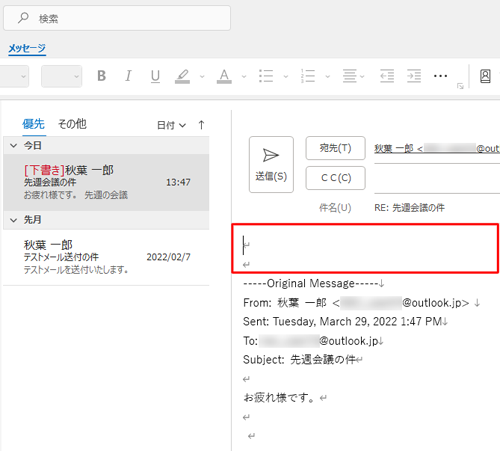Click the Subject: 先週会議の件 body line
The image size is (500, 451).
pos(303,360)
